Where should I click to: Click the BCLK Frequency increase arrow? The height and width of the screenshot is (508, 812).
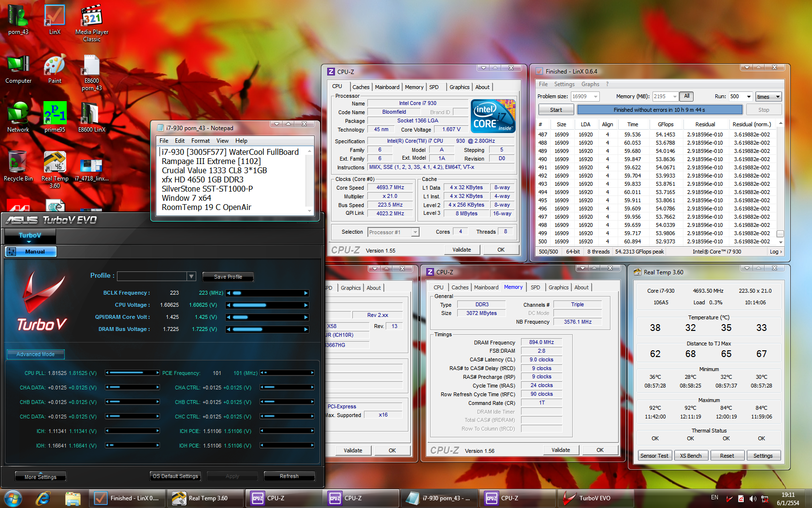[x=306, y=293]
